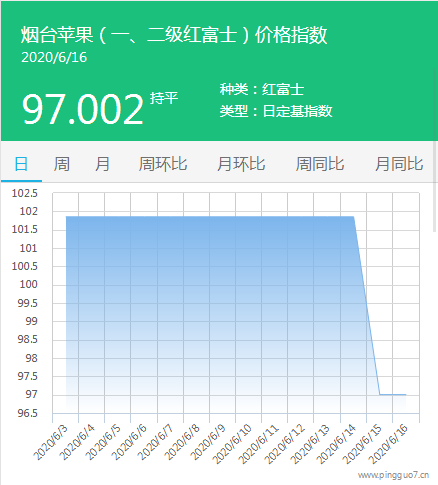Open the 周同比 tab

(320, 164)
